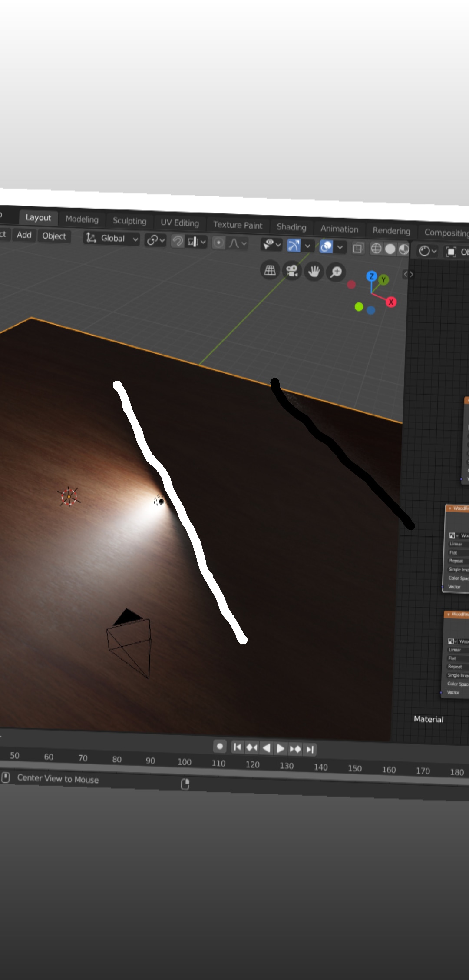The image size is (469, 980).
Task: Click the pan view hand icon
Action: pos(314,272)
